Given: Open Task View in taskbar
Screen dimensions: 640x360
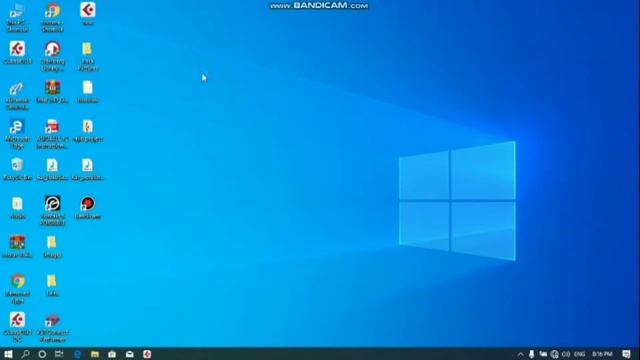Looking at the screenshot, I should [59, 354].
